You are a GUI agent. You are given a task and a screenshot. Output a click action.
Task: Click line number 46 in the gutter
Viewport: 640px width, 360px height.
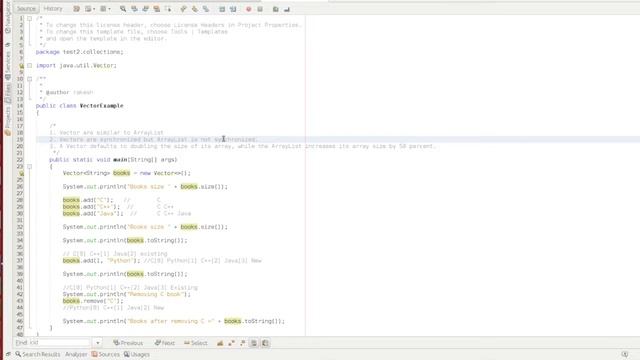pyautogui.click(x=20, y=321)
